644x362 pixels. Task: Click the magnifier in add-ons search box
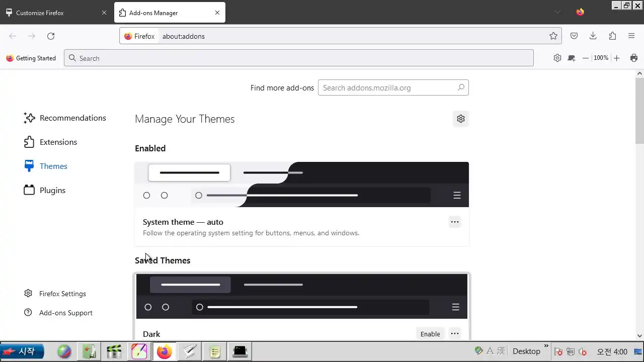click(461, 87)
